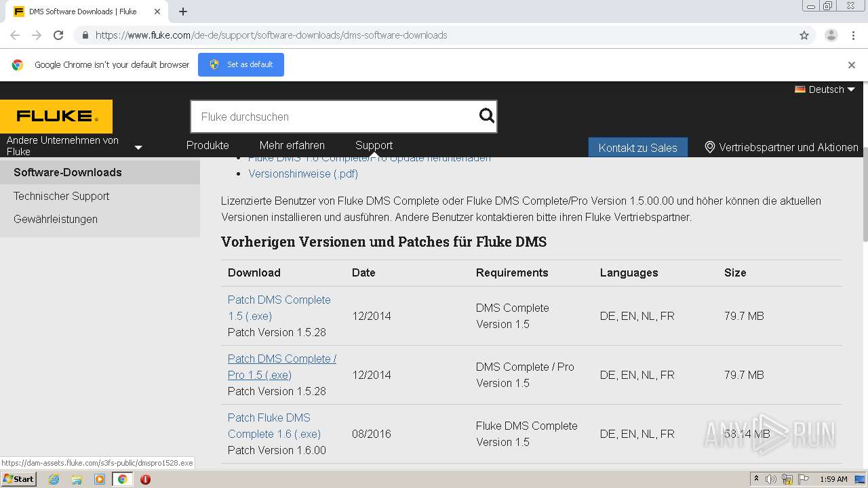This screenshot has width=868, height=488.
Task: View site info via padlock icon
Action: tap(85, 35)
